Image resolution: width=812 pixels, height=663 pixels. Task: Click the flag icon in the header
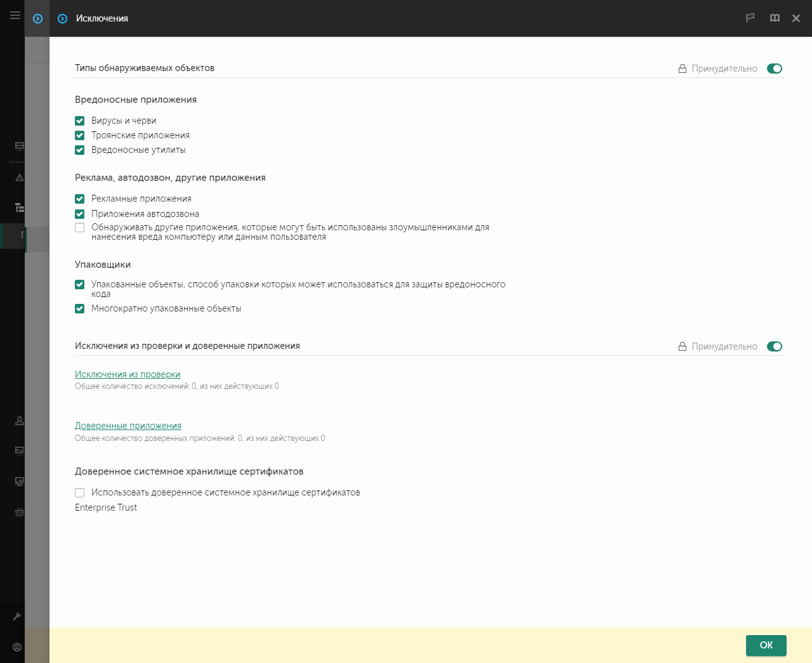tap(750, 18)
